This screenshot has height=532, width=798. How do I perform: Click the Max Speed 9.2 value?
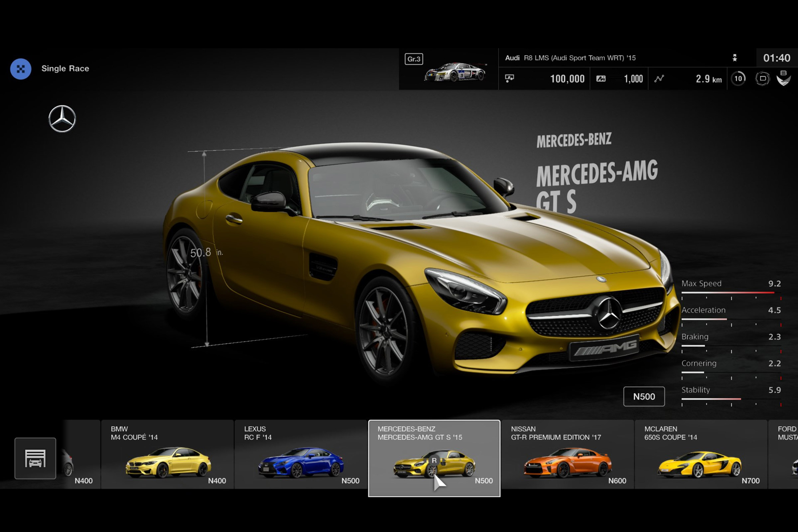coord(775,284)
